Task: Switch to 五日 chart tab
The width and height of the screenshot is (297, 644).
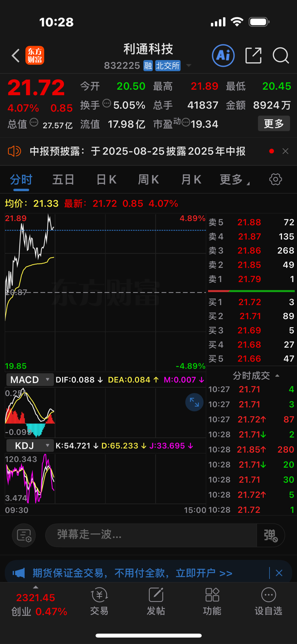Action: (63, 180)
